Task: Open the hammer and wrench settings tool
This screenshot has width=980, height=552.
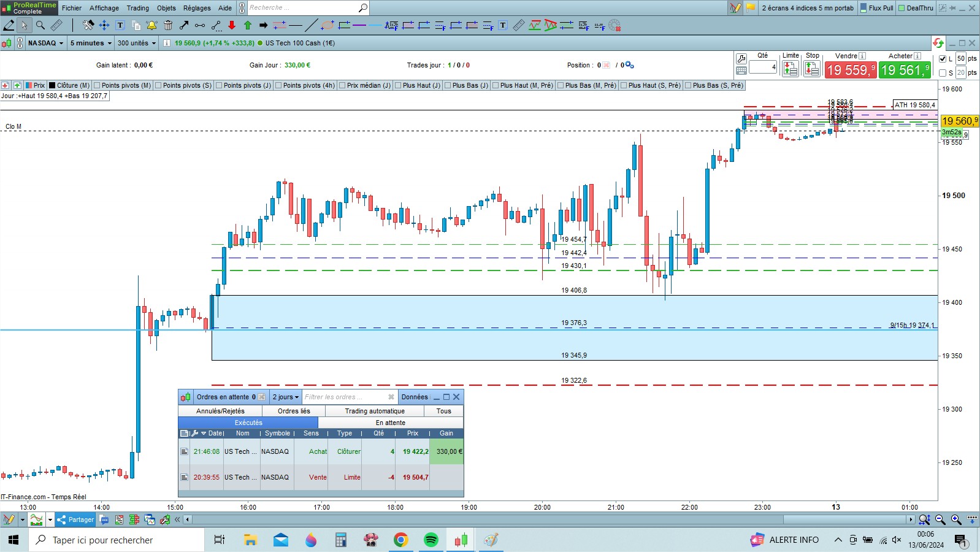Action: [x=88, y=25]
